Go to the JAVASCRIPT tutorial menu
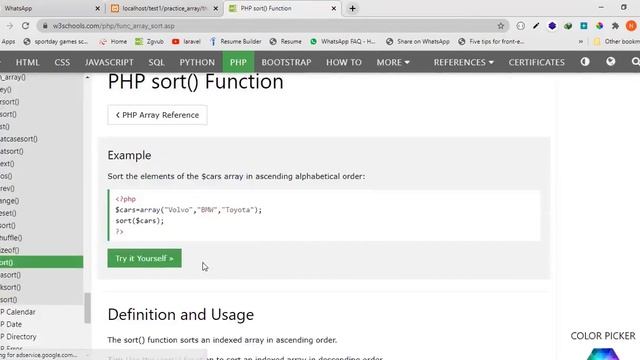The width and height of the screenshot is (640, 360). click(x=109, y=62)
